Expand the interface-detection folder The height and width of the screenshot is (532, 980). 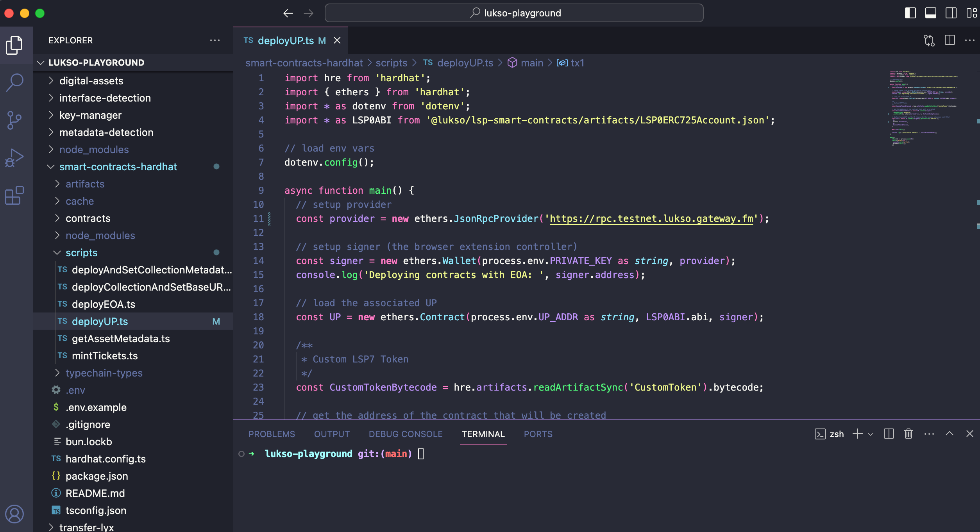pyautogui.click(x=133, y=98)
